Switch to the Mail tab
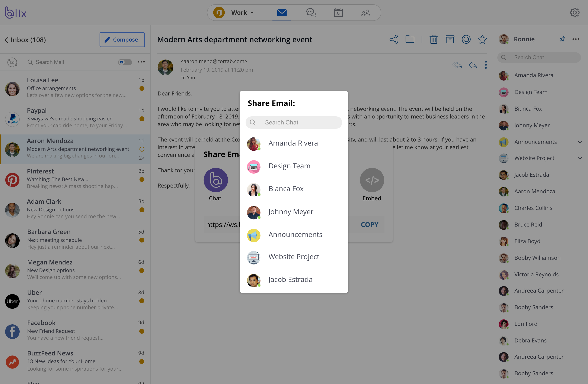 click(282, 13)
